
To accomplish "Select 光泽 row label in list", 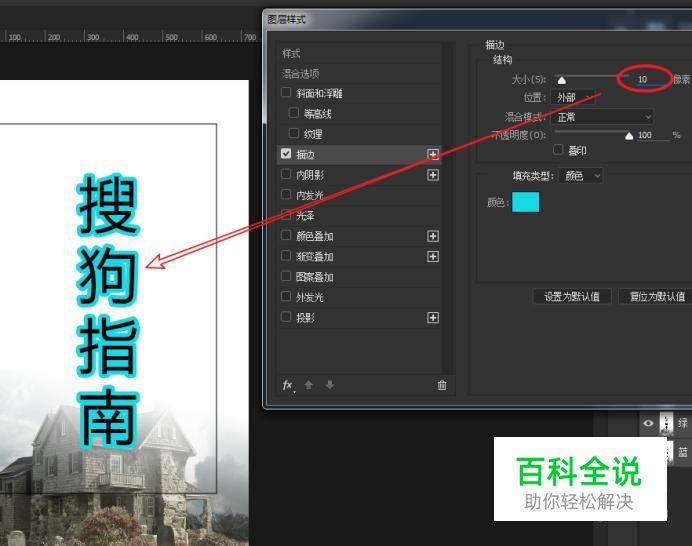I will click(x=305, y=216).
